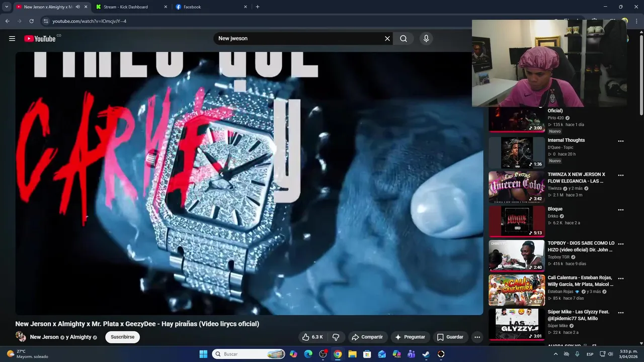Open Steam from the taskbar
Screen dimensions: 644x362
426,354
